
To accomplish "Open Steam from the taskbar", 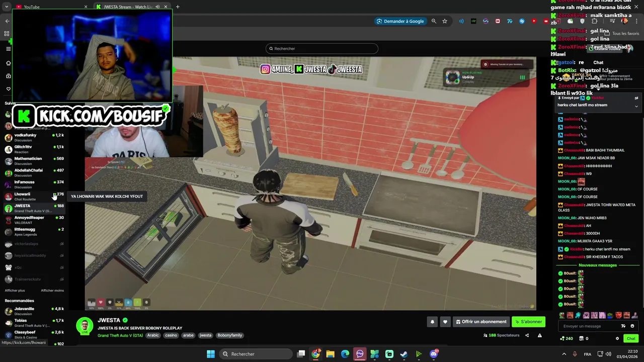I will [404, 354].
